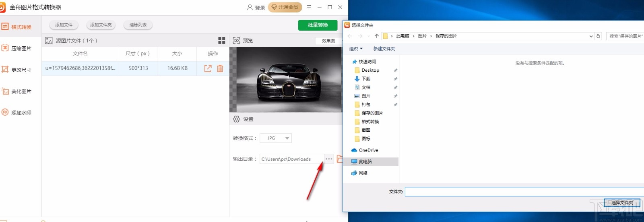Click the 文件夹 name input field
This screenshot has height=222, width=644.
(x=524, y=191)
